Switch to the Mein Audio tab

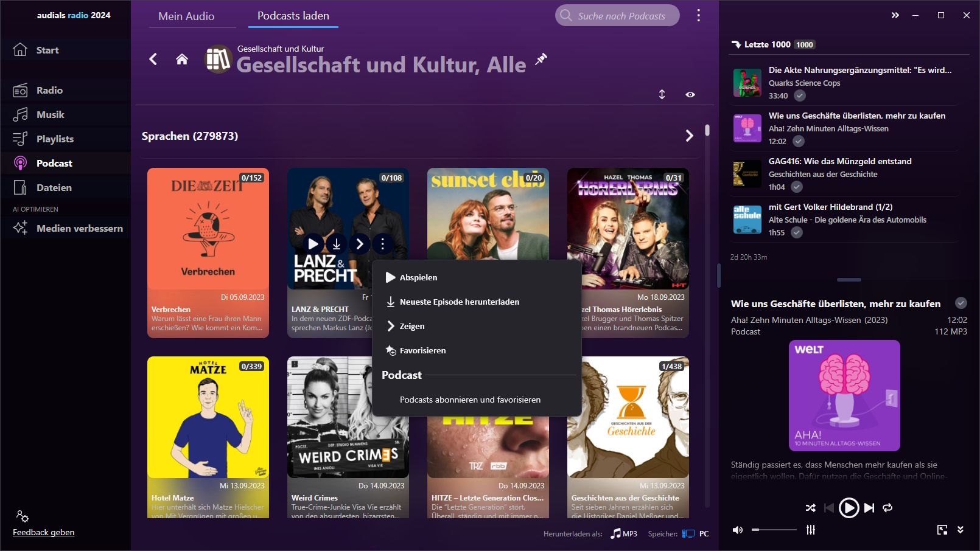[186, 16]
